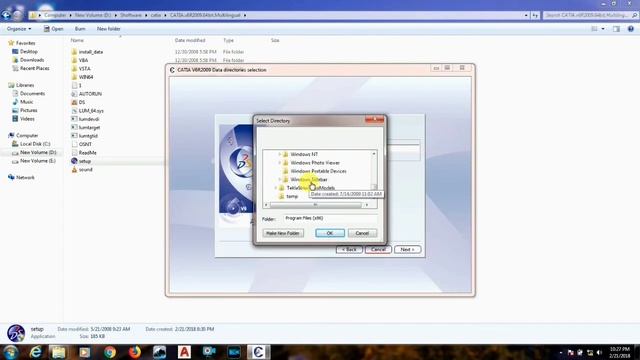
Task: Click directory tree horizontal scrollbar thumb
Action: (x=315, y=204)
